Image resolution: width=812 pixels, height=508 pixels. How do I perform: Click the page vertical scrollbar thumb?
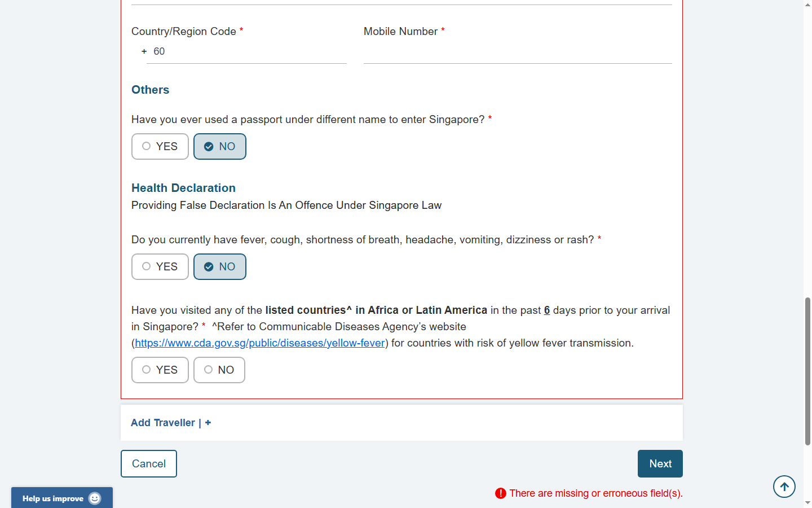coord(807,371)
